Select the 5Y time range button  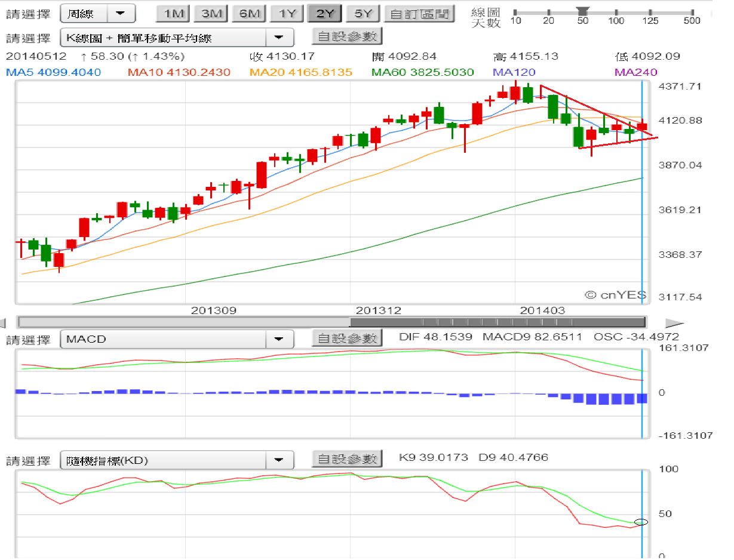pos(363,14)
